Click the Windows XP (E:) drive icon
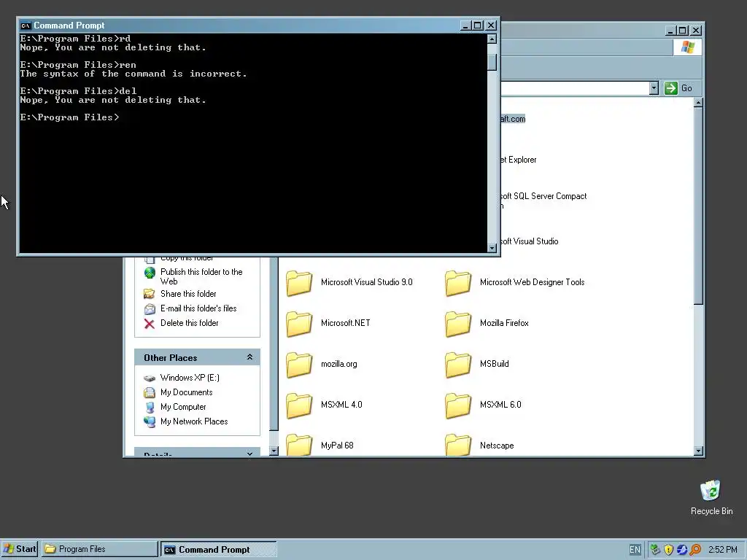 150,378
